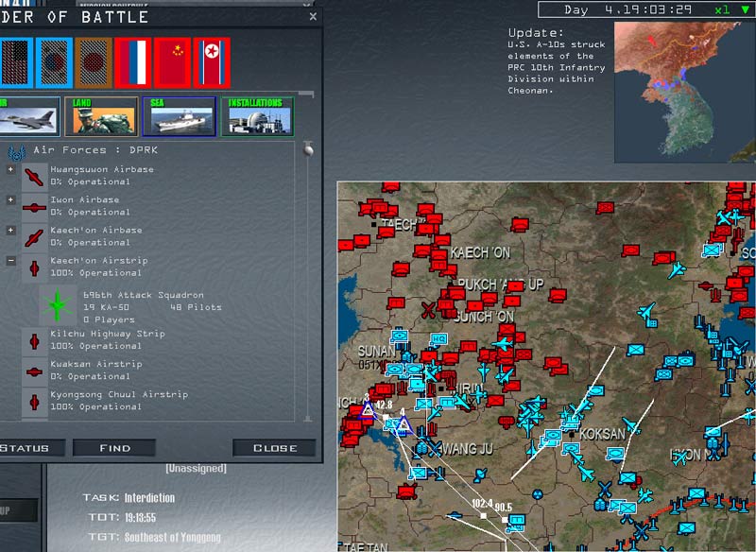Click the Hwangsuwon Airbase runway icon
Screen dimensions: 756x552
click(34, 177)
